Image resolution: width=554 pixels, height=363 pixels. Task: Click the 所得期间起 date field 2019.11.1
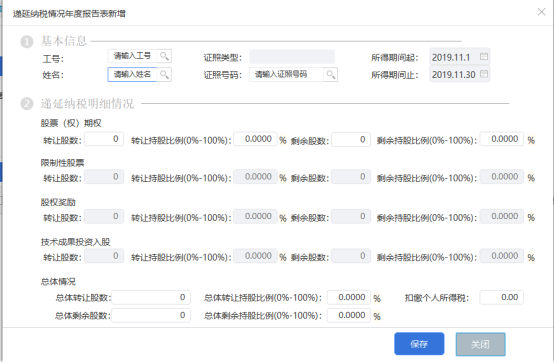(459, 57)
